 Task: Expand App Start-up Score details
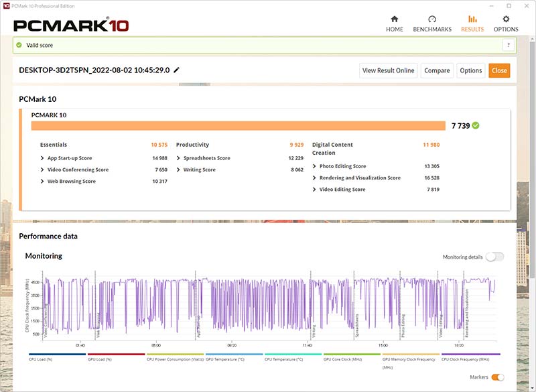coord(43,158)
